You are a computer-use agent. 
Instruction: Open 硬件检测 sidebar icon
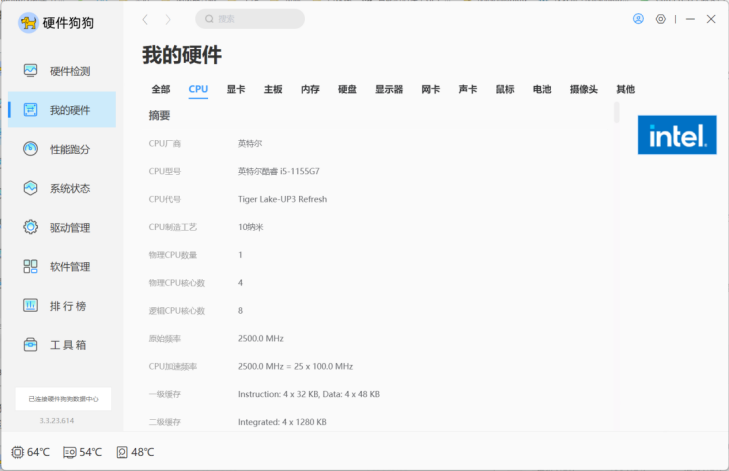pyautogui.click(x=31, y=71)
